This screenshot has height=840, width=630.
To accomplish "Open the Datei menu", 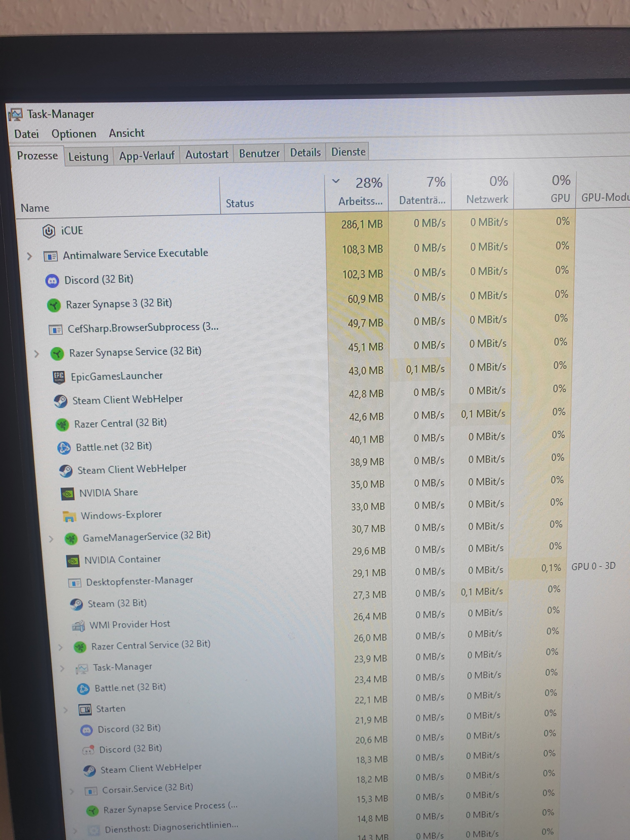I will tap(27, 134).
